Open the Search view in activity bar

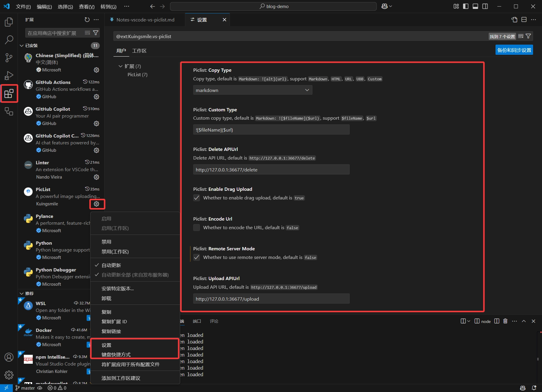[9, 40]
